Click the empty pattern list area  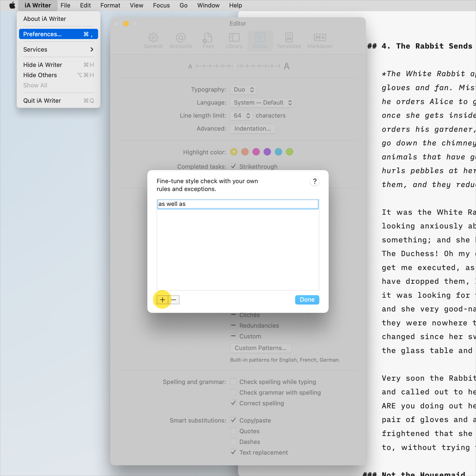238,249
